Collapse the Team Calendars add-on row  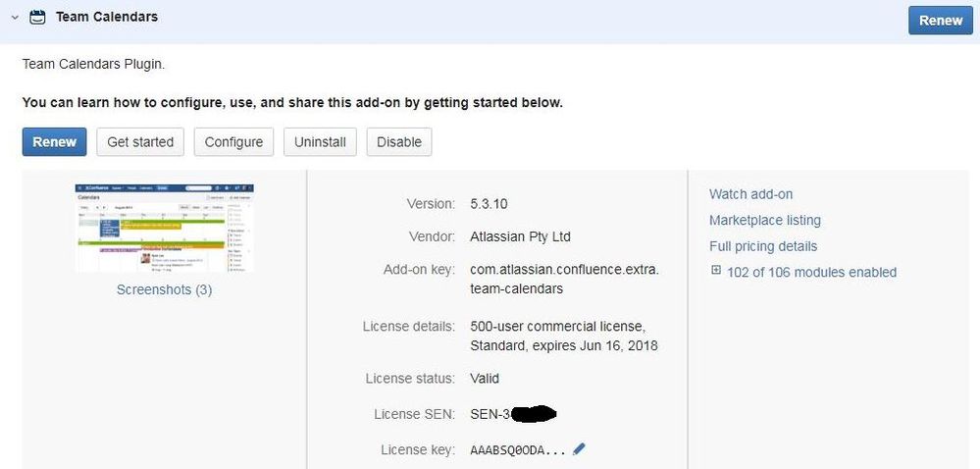pyautogui.click(x=15, y=18)
